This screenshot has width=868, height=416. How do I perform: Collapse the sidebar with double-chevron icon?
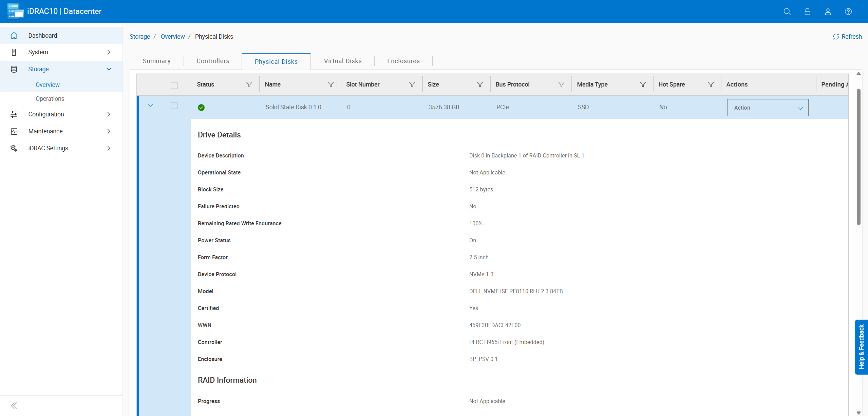click(14, 406)
